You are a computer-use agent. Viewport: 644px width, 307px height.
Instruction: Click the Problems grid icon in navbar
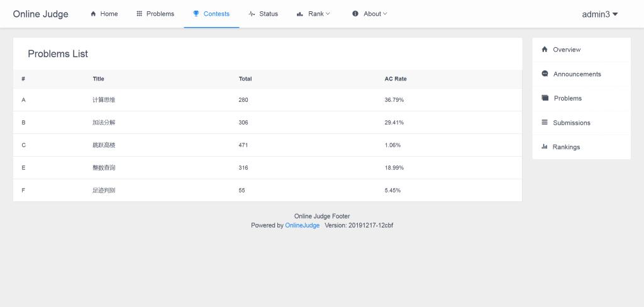click(139, 14)
